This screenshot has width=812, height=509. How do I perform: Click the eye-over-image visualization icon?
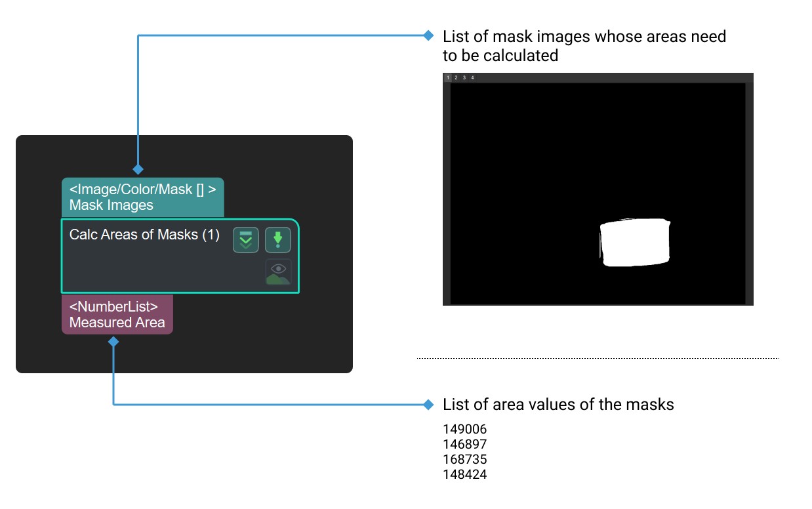277,272
